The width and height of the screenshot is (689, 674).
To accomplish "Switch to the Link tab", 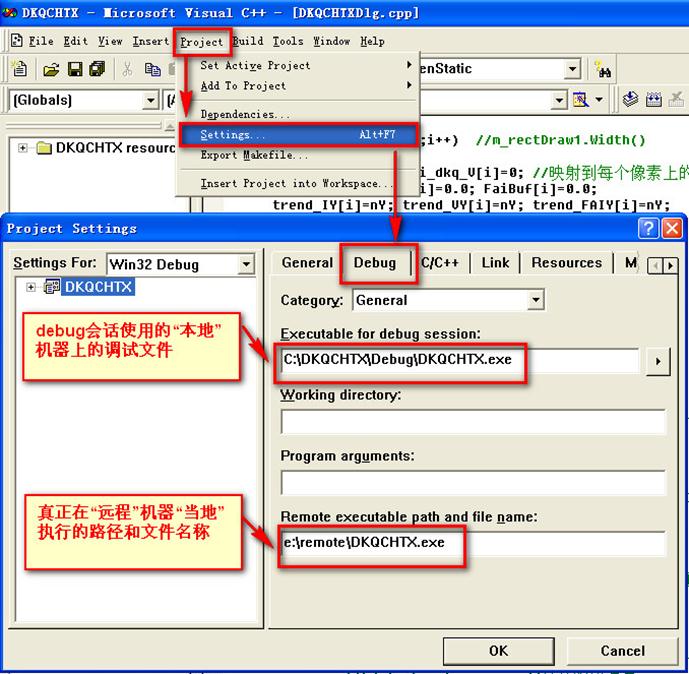I will click(x=495, y=263).
